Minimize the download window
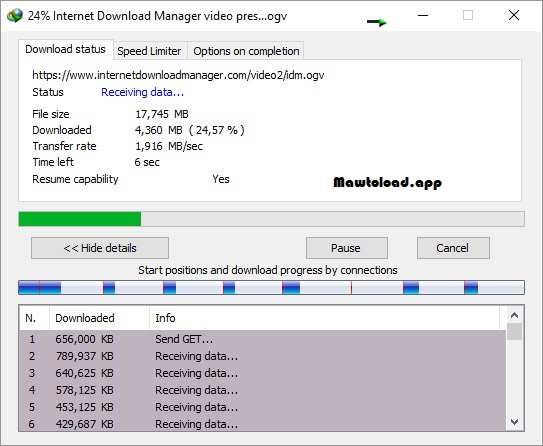 [x=423, y=15]
